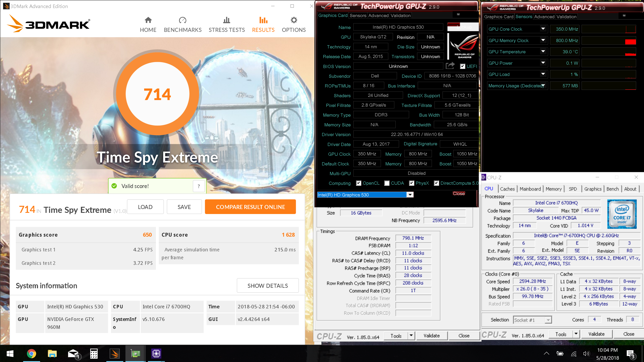Switch to Sensors tab in left GPU-Z window

click(358, 15)
